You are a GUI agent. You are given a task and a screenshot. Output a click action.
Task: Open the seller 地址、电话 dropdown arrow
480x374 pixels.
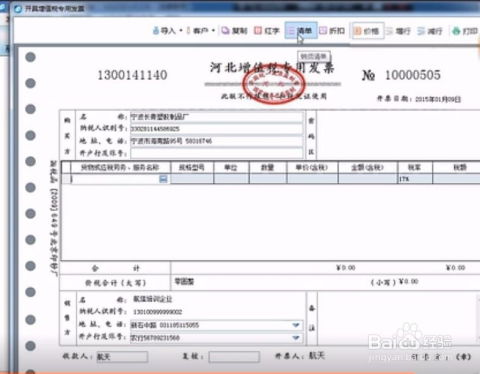coord(296,325)
